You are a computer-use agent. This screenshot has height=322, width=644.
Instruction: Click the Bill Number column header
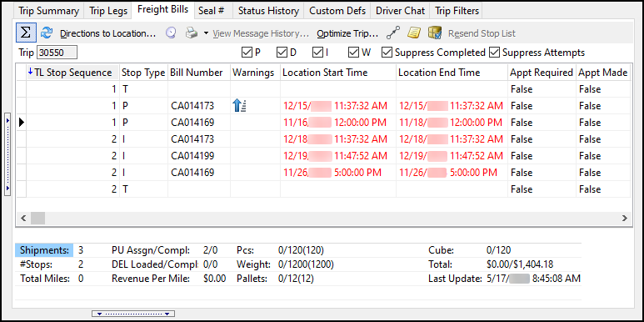pos(199,73)
